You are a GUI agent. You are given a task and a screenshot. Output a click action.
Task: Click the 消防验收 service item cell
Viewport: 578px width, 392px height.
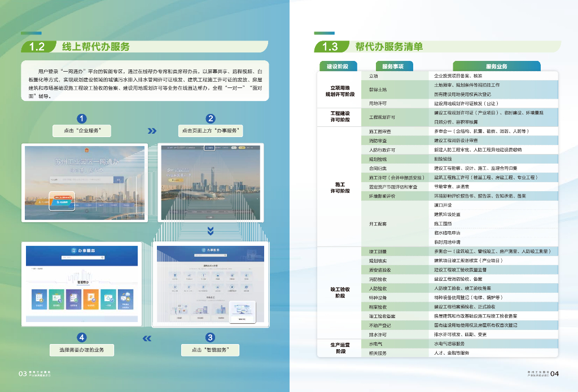395,279
